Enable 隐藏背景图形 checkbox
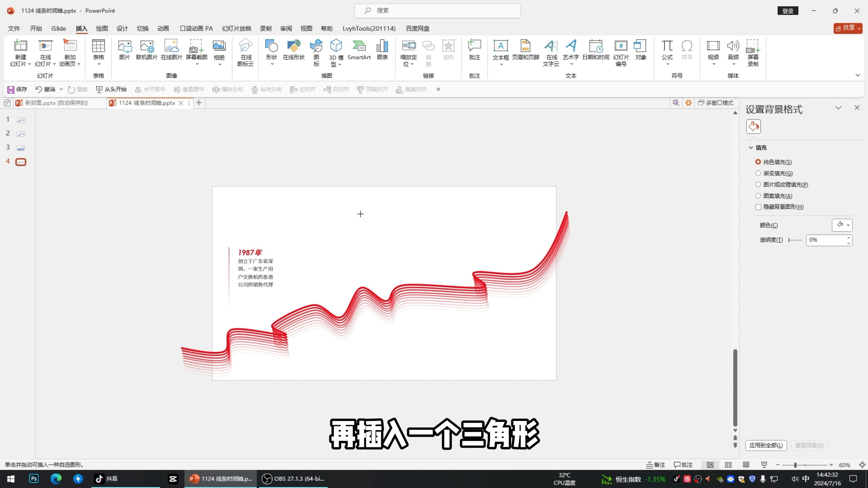This screenshot has height=488, width=868. click(x=758, y=207)
